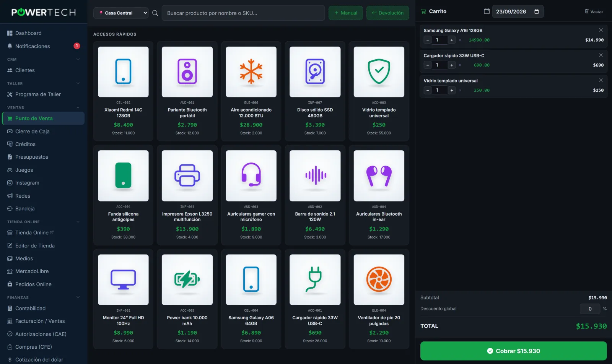The width and height of the screenshot is (612, 364).
Task: Select Monitor 24" Full HD icon
Action: pos(123,279)
